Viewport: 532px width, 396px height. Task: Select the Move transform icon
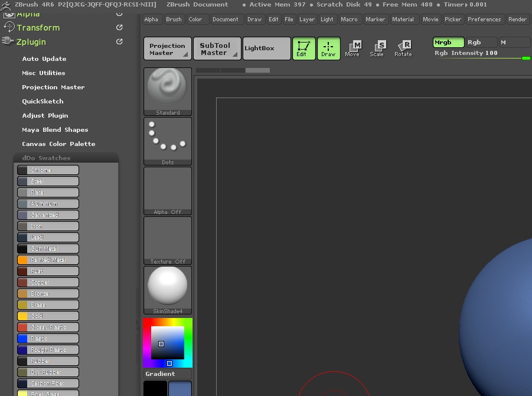[x=353, y=48]
